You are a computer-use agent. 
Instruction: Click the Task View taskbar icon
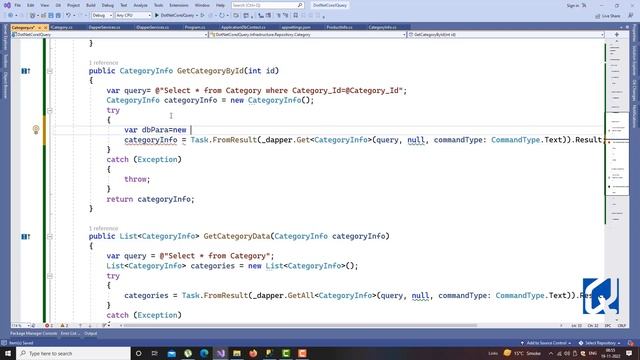tap(155, 353)
